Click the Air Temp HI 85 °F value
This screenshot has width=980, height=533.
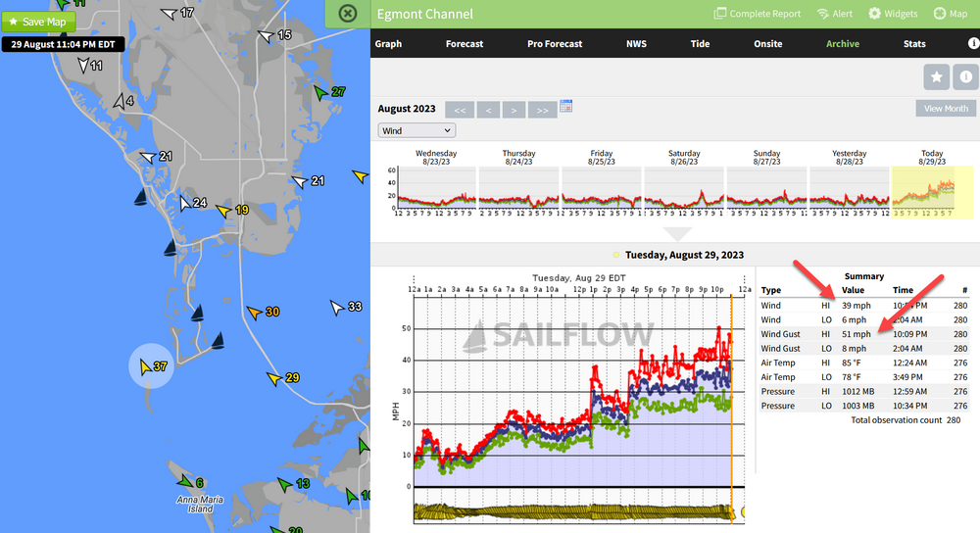point(852,363)
